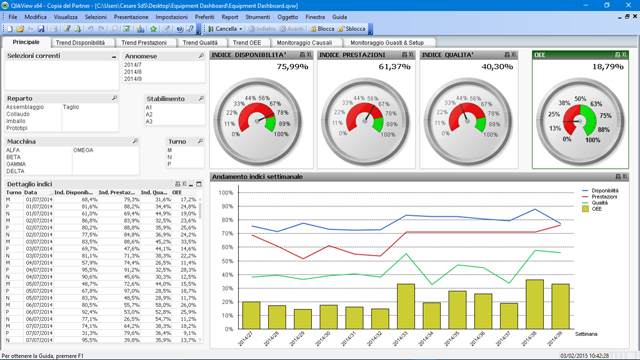Print the Indice Disponibilita' gauge
The height and width of the screenshot is (360, 640).
coord(302,55)
